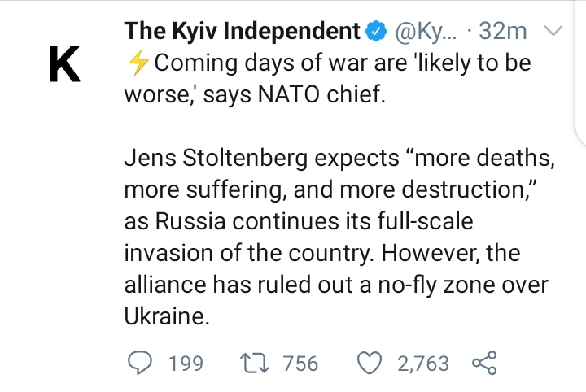Click the blue verified badge
Image resolution: width=586 pixels, height=392 pixels.
click(375, 33)
